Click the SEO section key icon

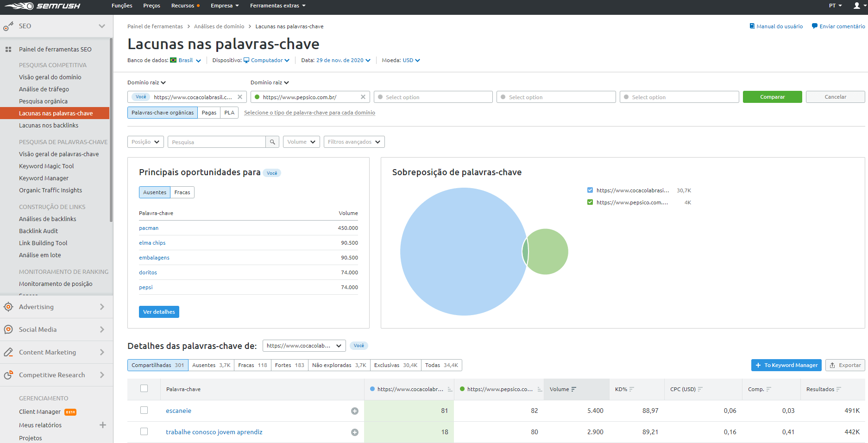pos(8,27)
